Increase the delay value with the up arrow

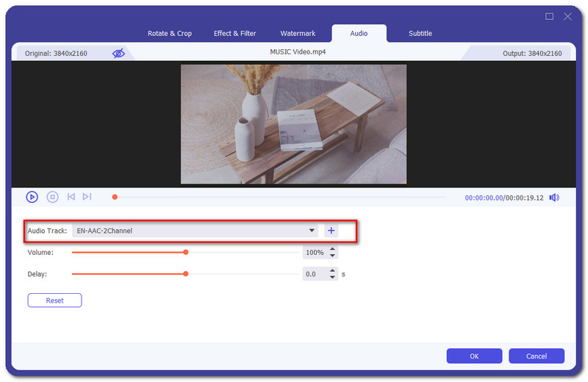(x=332, y=270)
